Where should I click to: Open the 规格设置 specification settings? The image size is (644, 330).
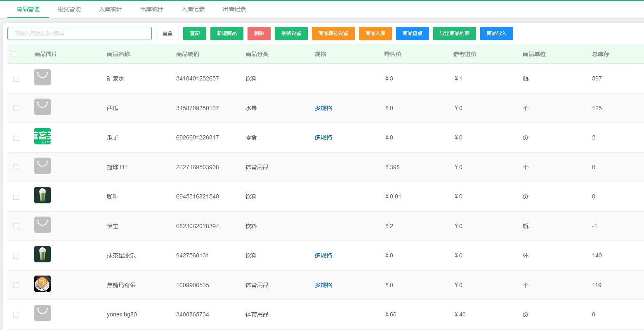tap(291, 33)
